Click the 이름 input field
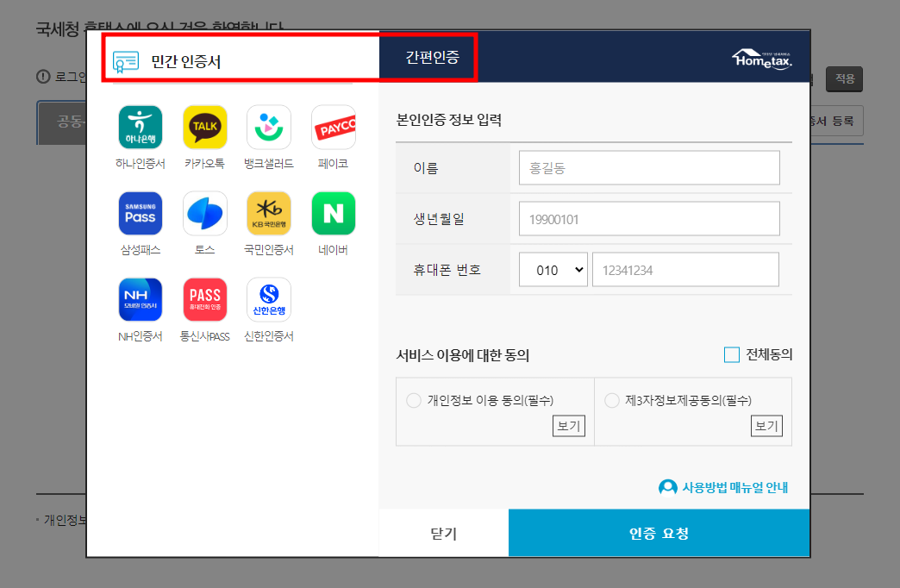900x588 pixels. point(649,167)
